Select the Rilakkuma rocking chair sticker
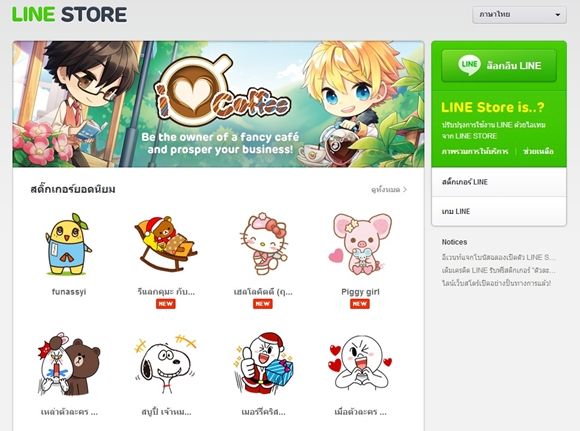This screenshot has height=431, width=580. click(165, 244)
